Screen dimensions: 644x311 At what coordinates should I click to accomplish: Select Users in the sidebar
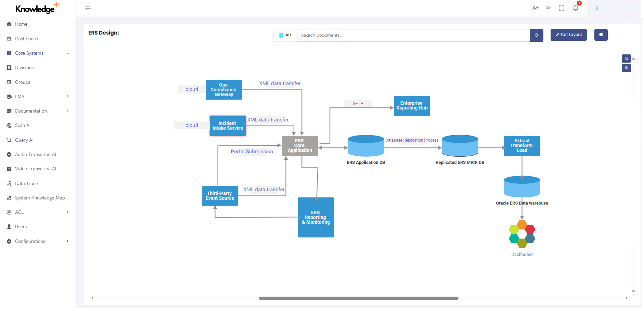point(21,226)
